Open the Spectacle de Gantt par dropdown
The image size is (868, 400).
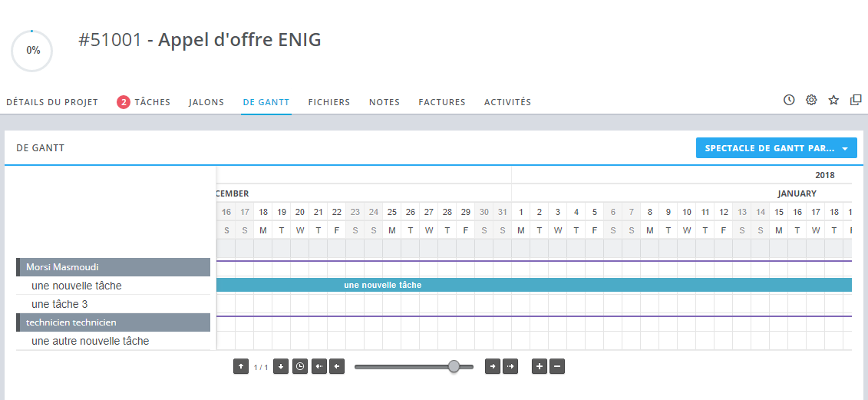tap(777, 148)
